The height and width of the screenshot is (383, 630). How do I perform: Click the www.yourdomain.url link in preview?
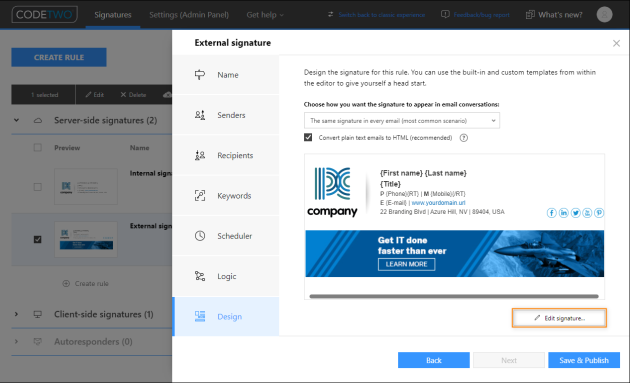click(x=438, y=203)
